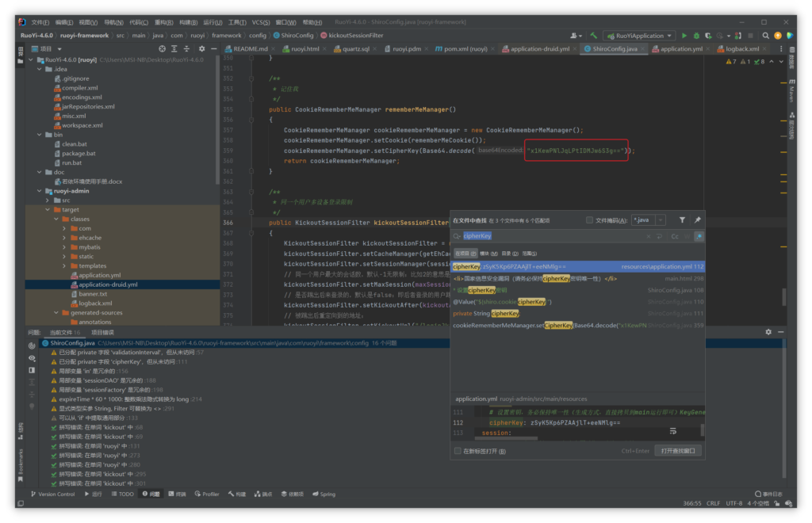Expand the mybatis folder
Screen dimensions: 812x523
click(64, 247)
